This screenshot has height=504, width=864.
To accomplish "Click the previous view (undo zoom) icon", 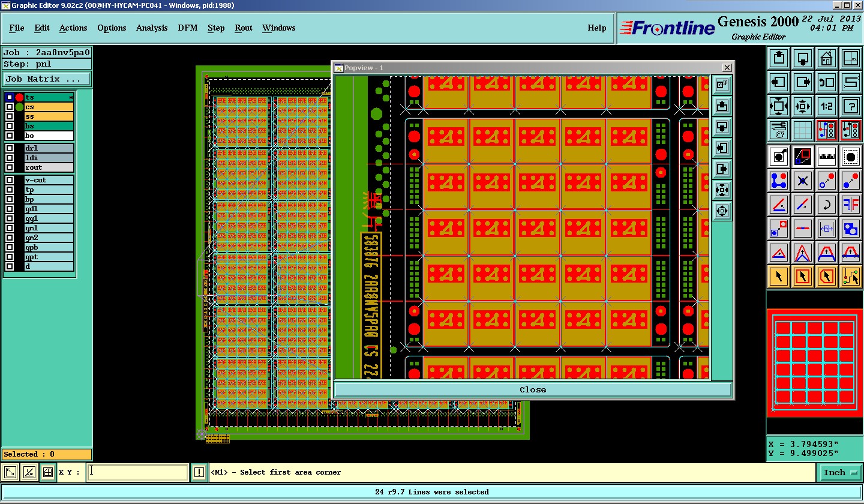I will pos(827,82).
